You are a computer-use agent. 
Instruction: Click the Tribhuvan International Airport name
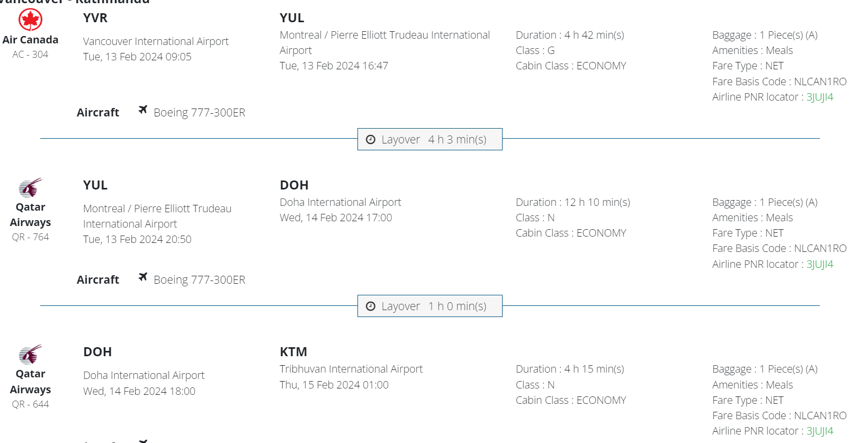(351, 369)
